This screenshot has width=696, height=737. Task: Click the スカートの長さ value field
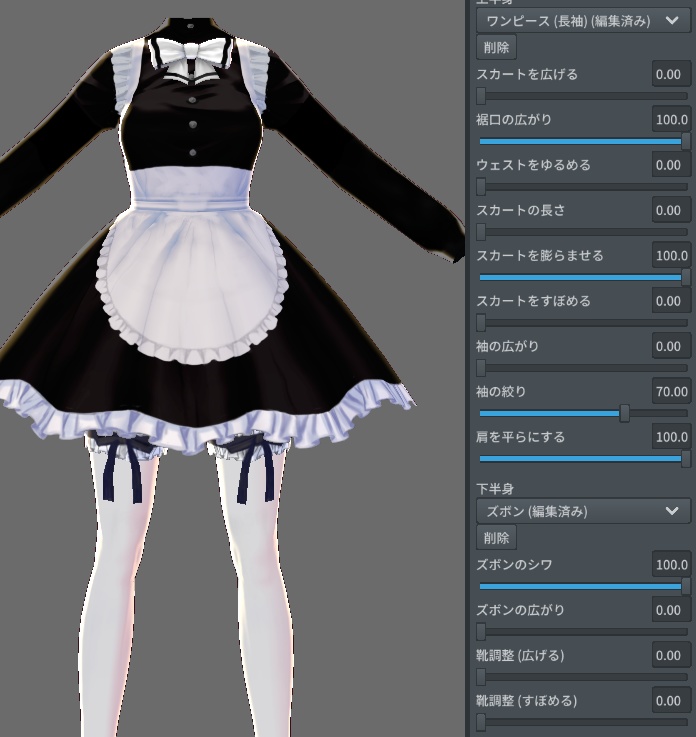click(671, 210)
